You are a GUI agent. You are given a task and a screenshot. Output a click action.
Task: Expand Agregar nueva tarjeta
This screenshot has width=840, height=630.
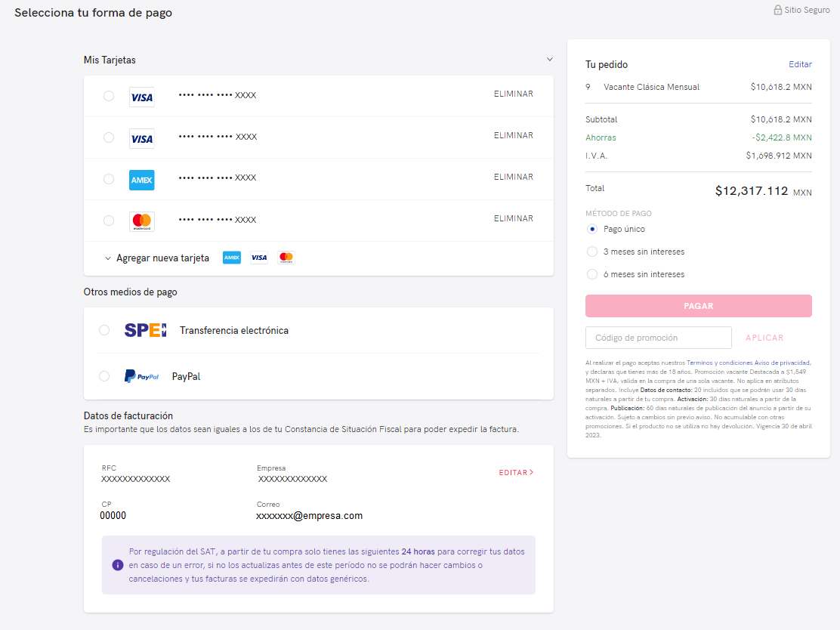(157, 258)
